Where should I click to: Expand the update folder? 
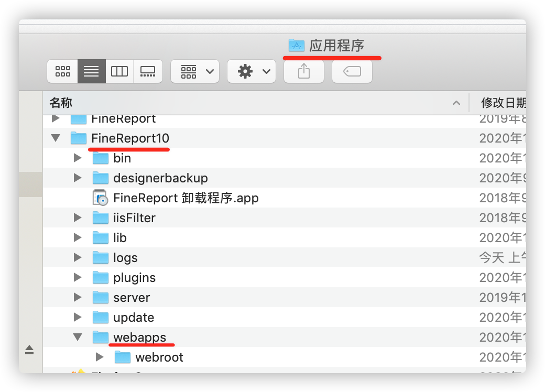click(78, 317)
